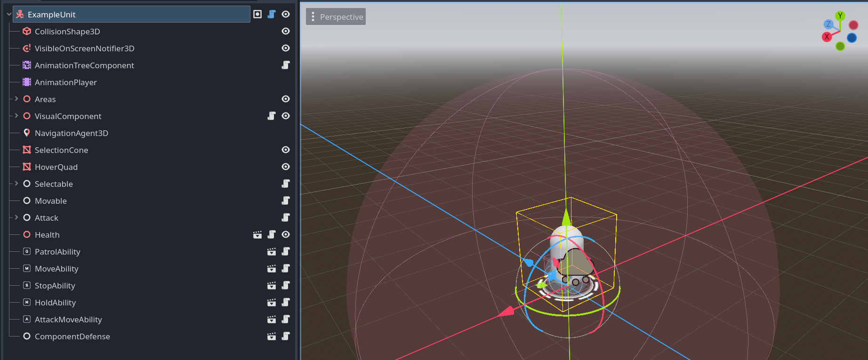Collapse the ExampleUnit root node
This screenshot has height=360, width=868.
tap(9, 14)
